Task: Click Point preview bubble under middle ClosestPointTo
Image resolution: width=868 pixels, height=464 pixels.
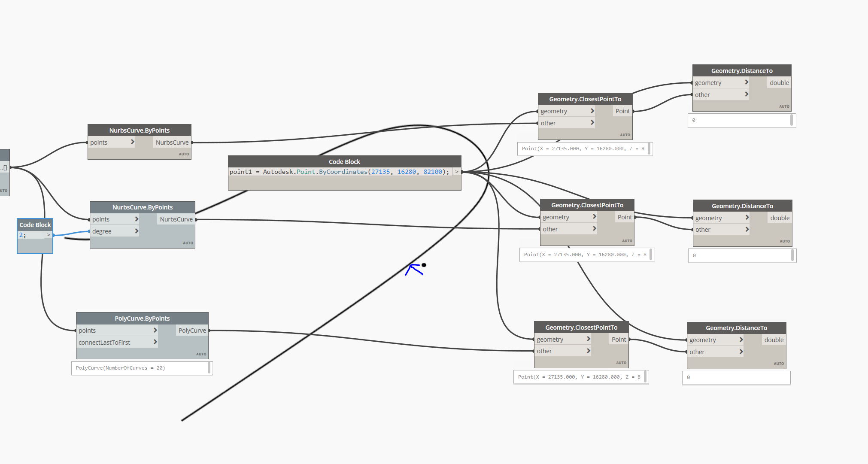Action: pyautogui.click(x=587, y=255)
